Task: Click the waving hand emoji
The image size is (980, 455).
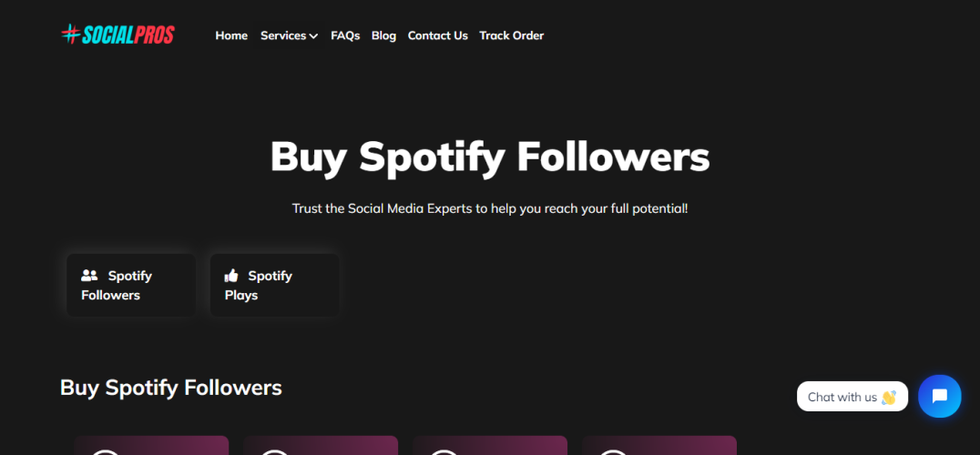Action: pos(889,397)
